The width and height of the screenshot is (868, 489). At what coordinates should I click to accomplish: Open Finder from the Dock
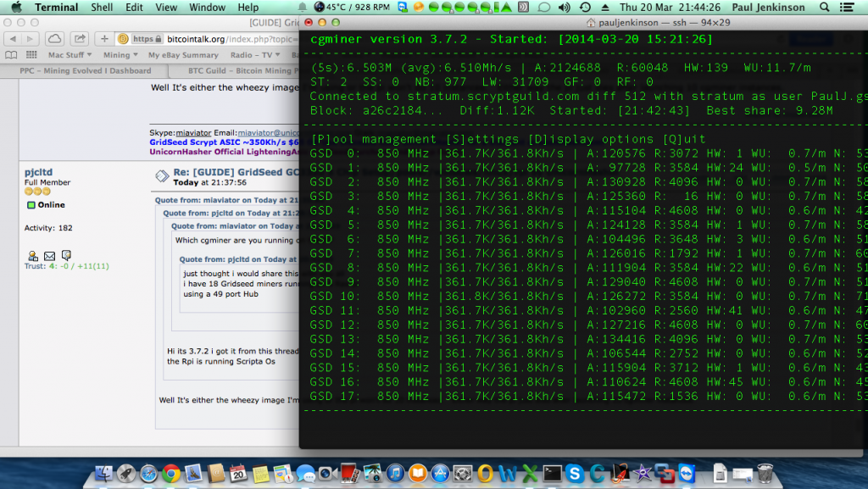coord(103,474)
